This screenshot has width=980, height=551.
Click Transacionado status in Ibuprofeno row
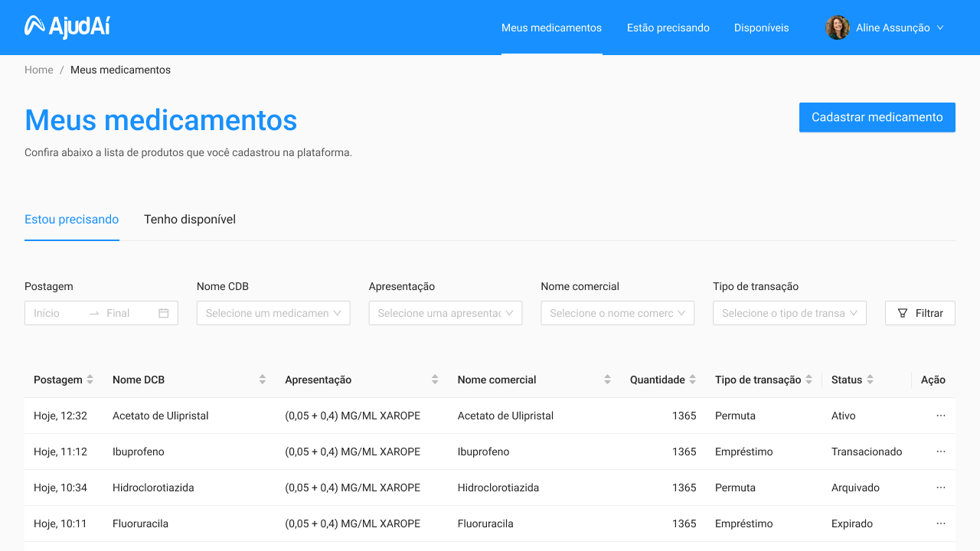point(867,452)
